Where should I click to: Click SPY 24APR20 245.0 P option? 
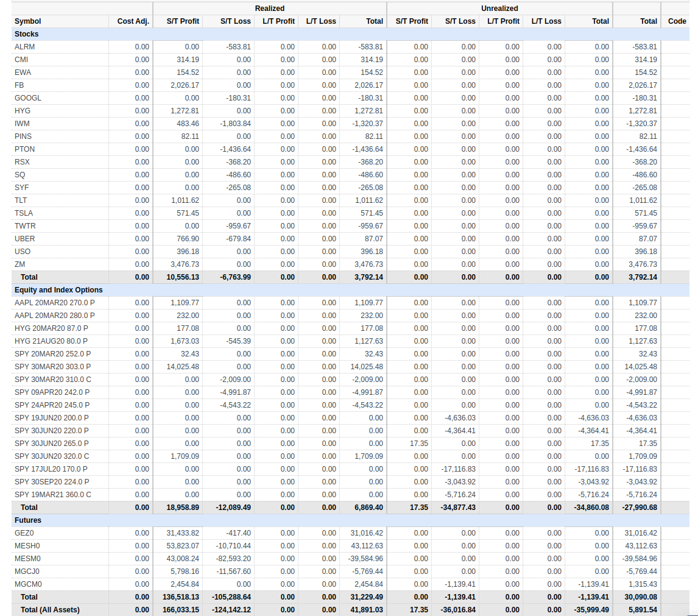tap(52, 405)
